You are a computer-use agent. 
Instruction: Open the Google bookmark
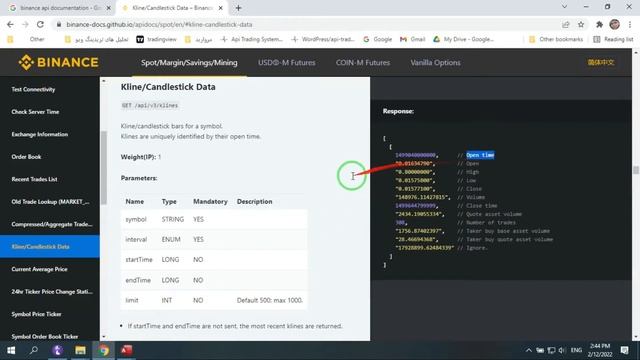click(x=378, y=39)
